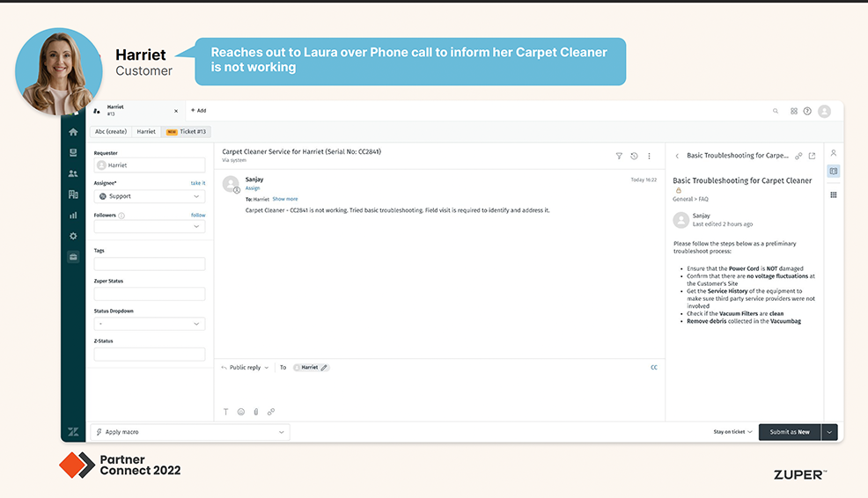Copy link of troubleshooting article
Viewport: 868px width, 498px height.
click(x=798, y=156)
